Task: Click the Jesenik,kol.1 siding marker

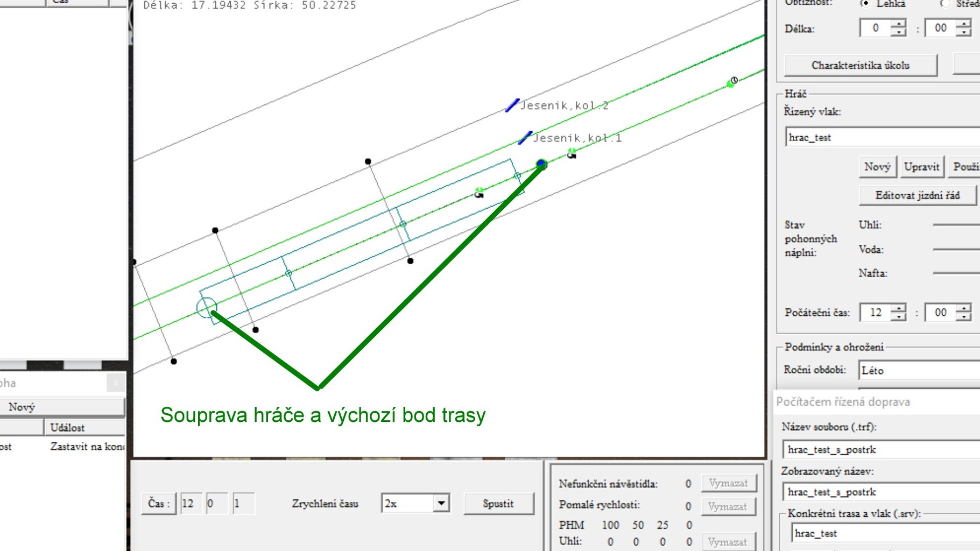Action: pyautogui.click(x=525, y=138)
